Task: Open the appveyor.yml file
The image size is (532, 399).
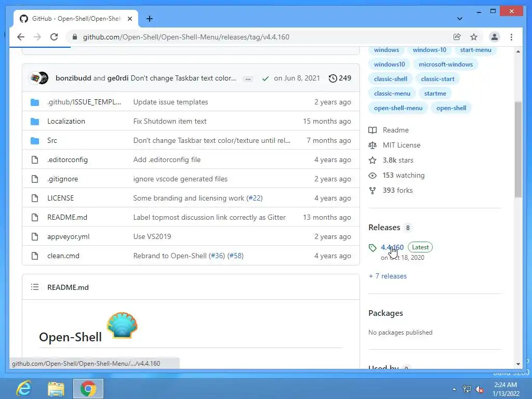Action: point(68,236)
